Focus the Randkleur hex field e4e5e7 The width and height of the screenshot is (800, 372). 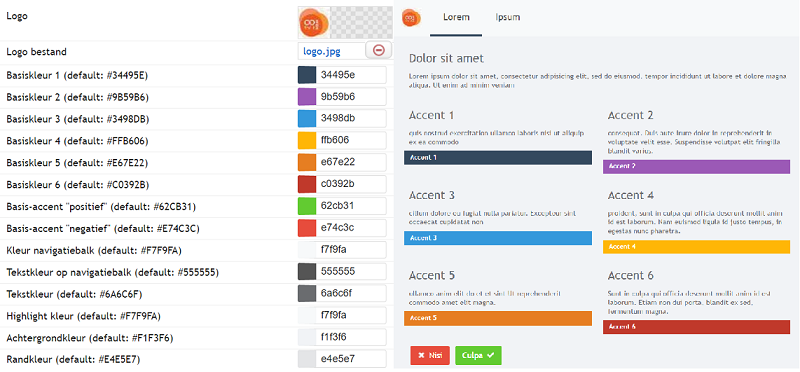point(351,359)
